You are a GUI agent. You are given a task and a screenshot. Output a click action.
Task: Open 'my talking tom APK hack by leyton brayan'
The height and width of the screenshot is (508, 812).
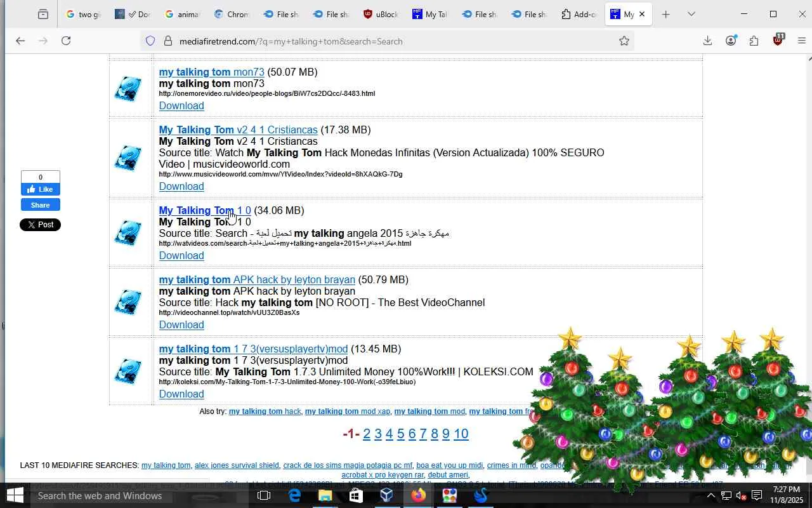tap(257, 279)
